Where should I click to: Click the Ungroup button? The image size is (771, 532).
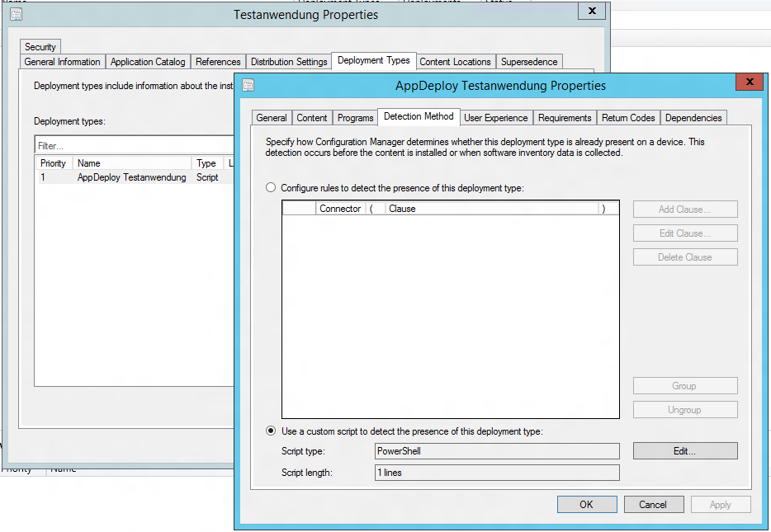[685, 410]
